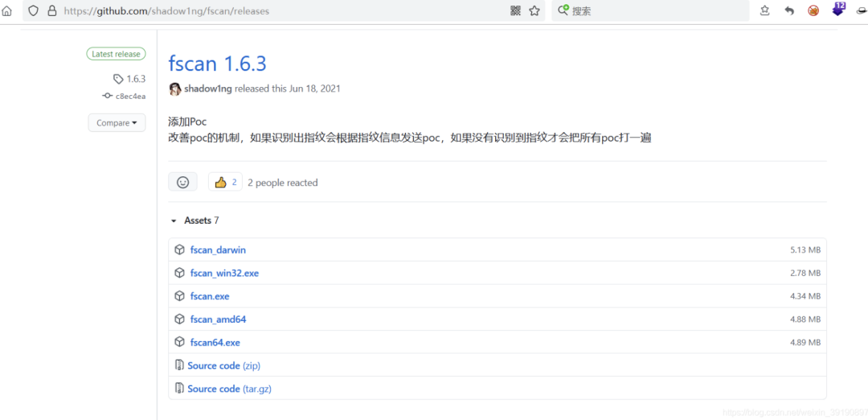Click the 4.89 MB size text
Screen dimensions: 868x420
805,343
